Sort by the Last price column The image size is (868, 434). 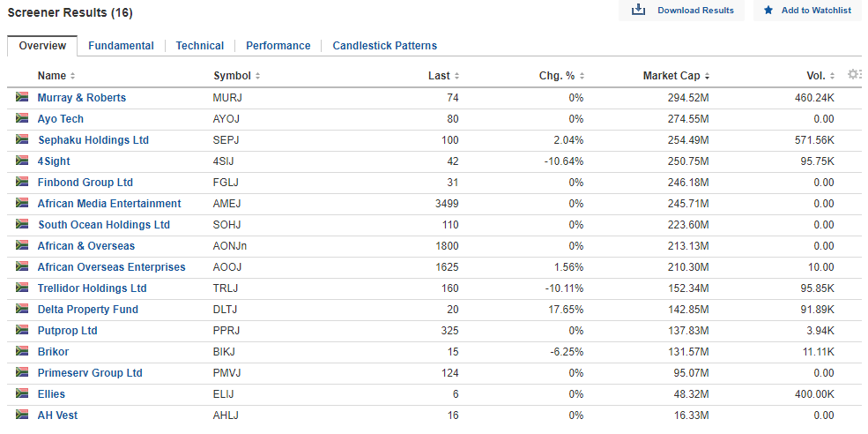click(443, 76)
